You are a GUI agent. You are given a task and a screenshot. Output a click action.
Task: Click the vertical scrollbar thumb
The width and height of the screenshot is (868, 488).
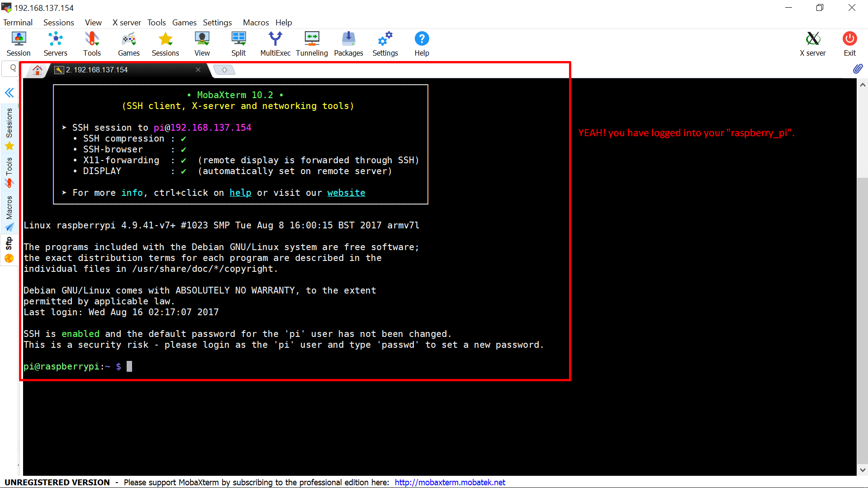point(862,321)
